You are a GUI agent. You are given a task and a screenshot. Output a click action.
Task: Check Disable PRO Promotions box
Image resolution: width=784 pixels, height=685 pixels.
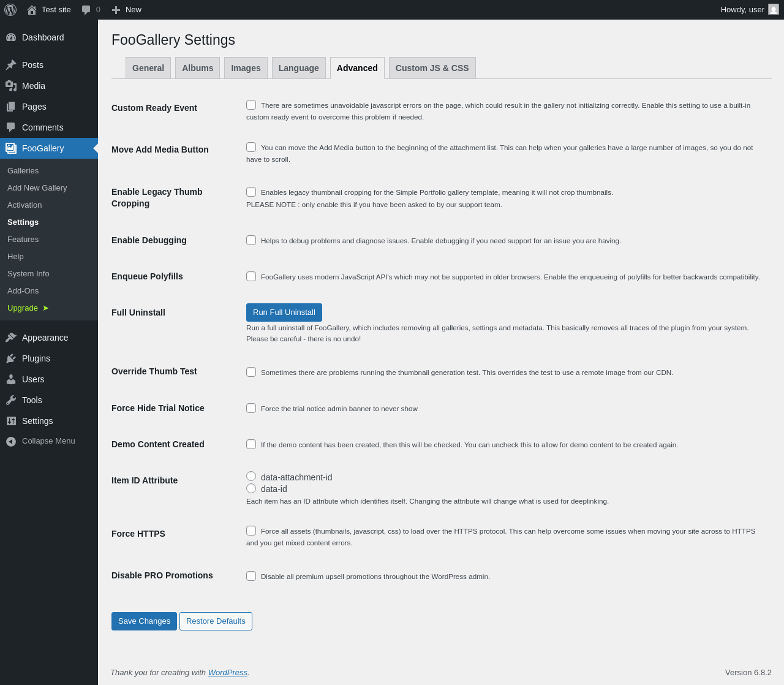251,576
